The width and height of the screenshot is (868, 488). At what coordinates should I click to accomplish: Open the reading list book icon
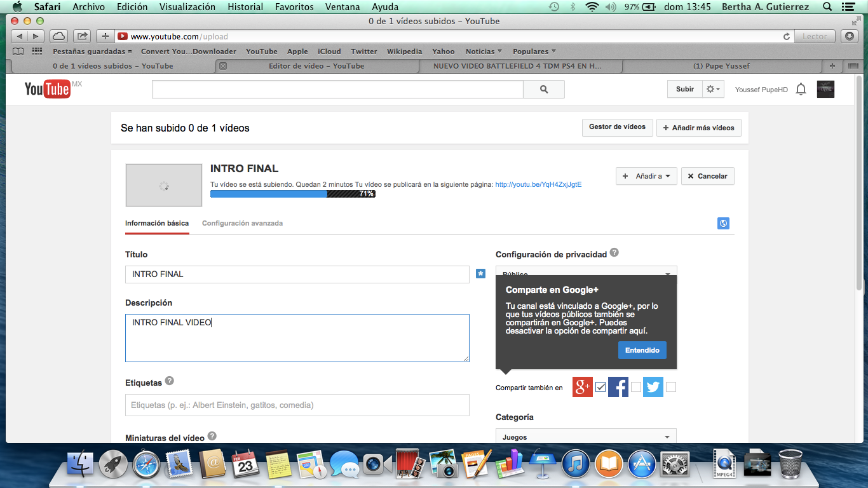tap(18, 51)
